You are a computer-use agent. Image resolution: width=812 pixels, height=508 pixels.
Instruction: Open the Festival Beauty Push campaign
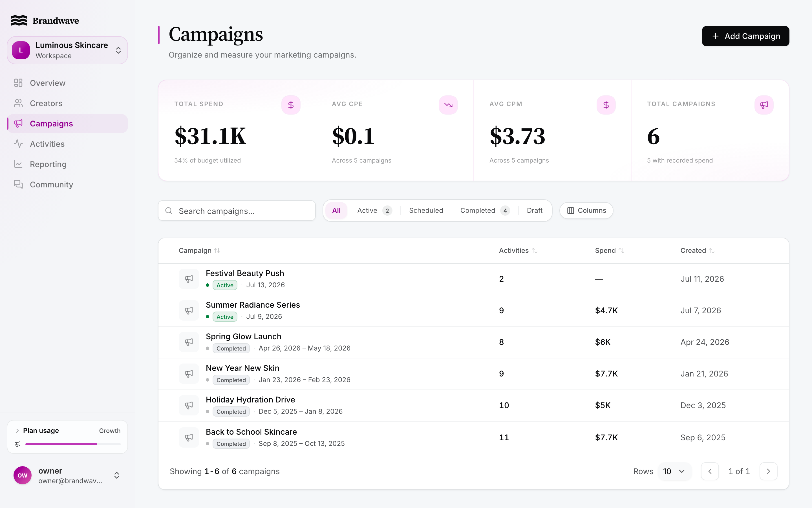[245, 273]
